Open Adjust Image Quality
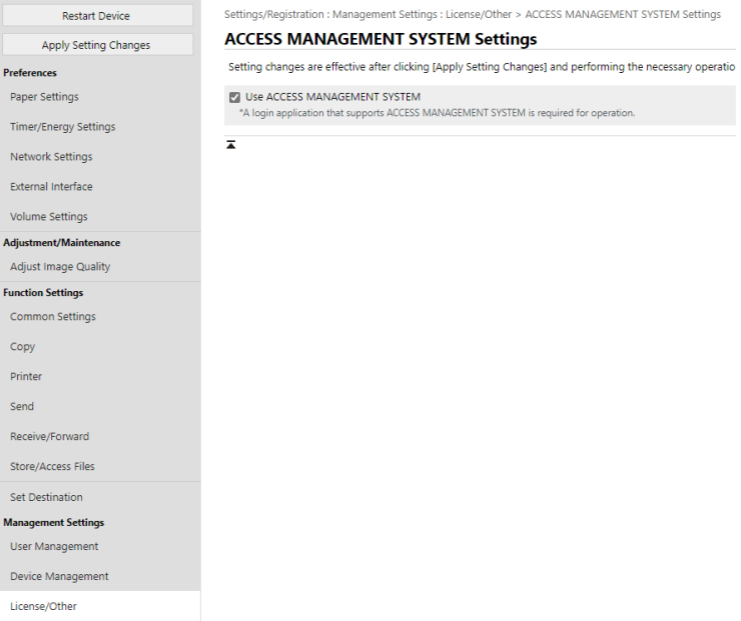 coord(60,267)
